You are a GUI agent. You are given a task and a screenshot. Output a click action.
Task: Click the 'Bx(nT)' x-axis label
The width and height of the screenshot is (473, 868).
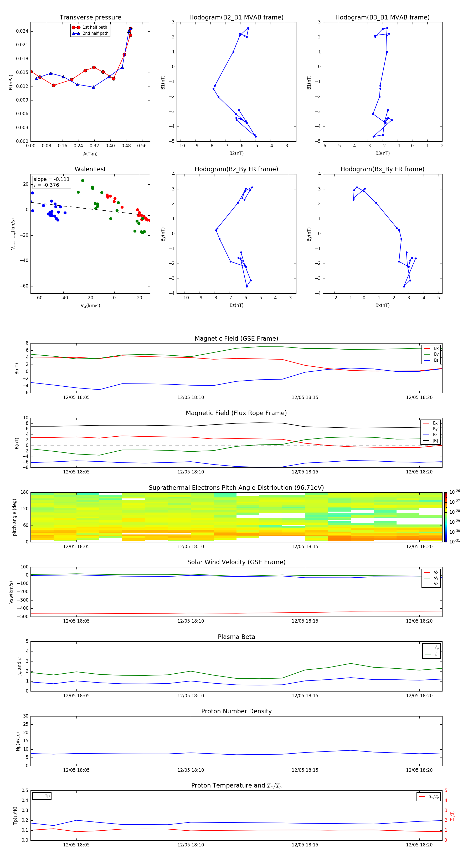382,305
